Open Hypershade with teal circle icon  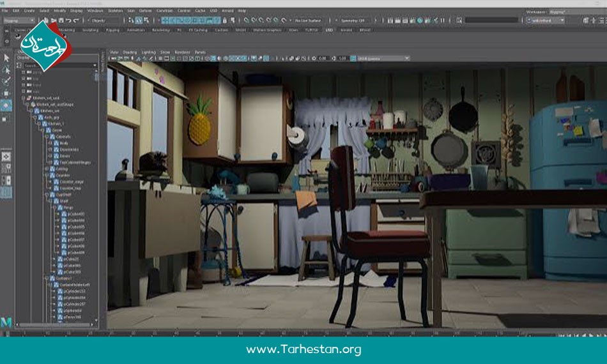(x=420, y=20)
